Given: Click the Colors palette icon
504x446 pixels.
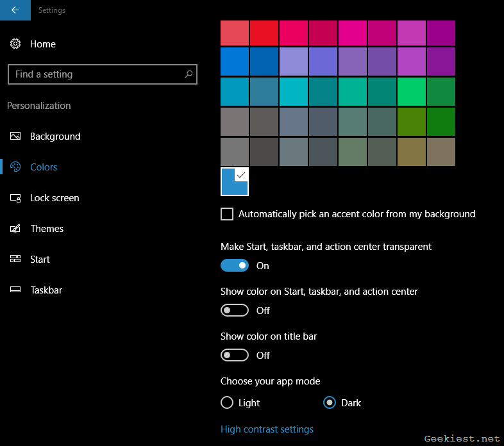Looking at the screenshot, I should (16, 167).
